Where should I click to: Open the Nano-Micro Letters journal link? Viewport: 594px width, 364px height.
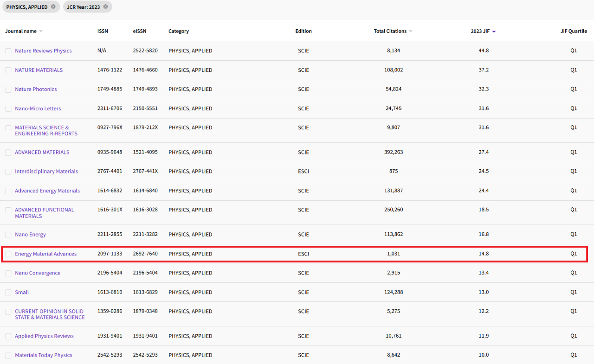(x=38, y=109)
